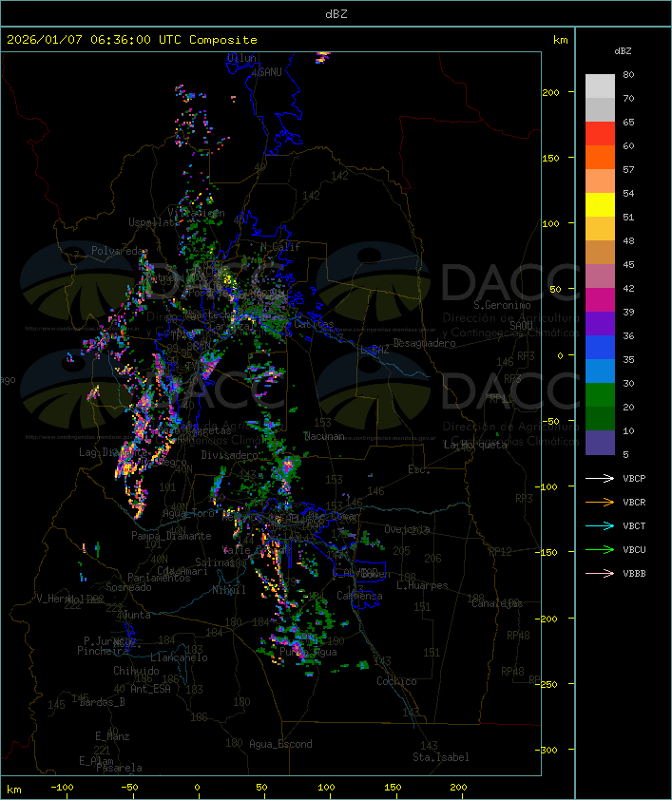This screenshot has width=672, height=800.
Task: Click the km unit label at top right
Action: click(x=560, y=40)
